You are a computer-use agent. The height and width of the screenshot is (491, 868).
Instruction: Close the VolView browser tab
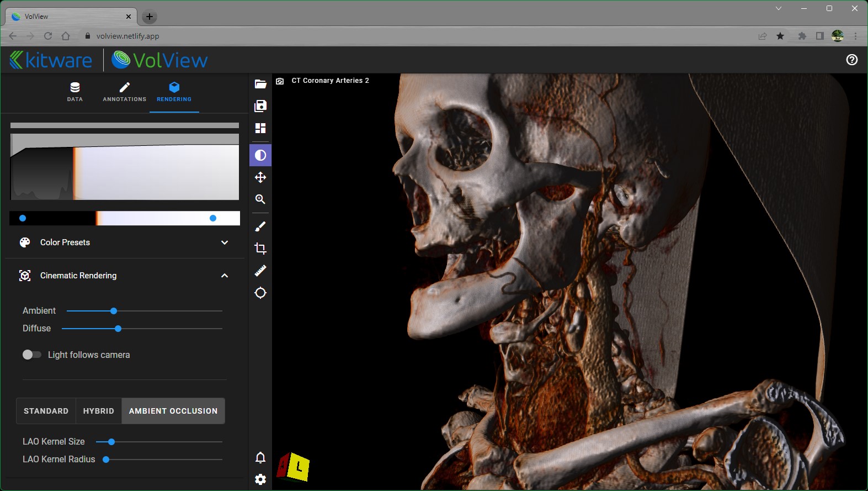click(x=129, y=17)
